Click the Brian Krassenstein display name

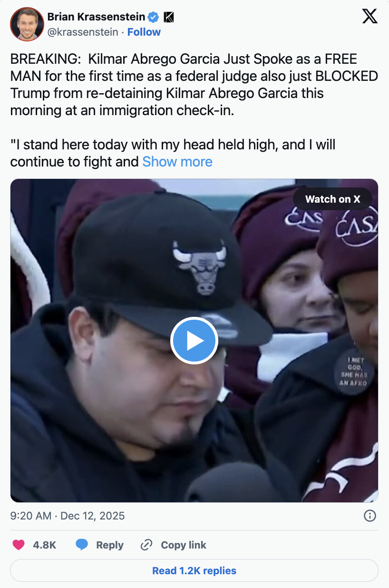point(96,17)
